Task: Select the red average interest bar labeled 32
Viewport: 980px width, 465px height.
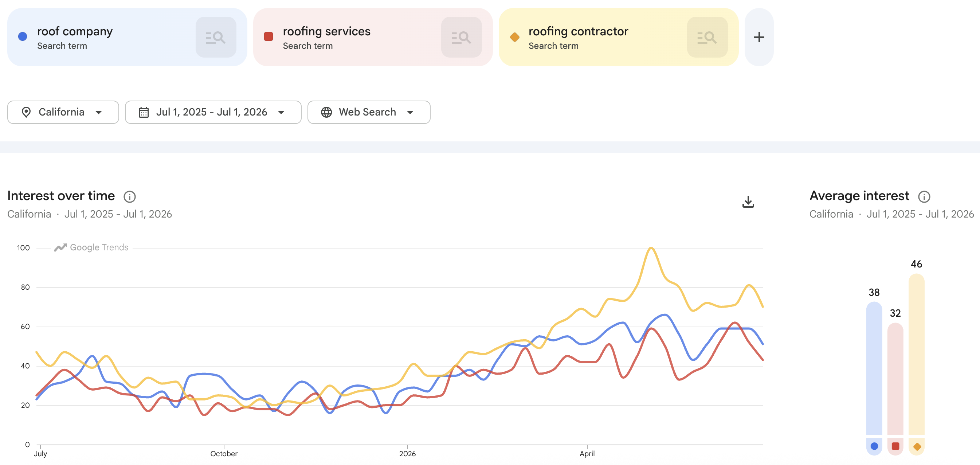Action: [895, 379]
